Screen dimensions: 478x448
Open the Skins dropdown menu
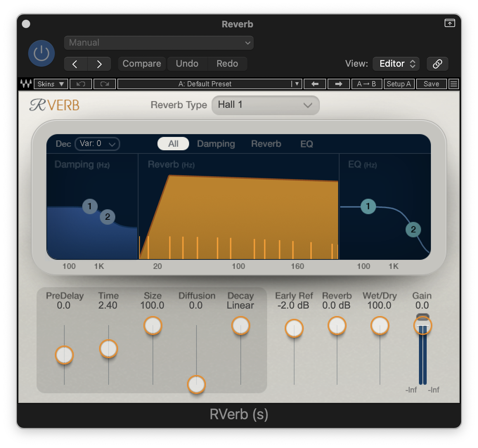coord(51,84)
